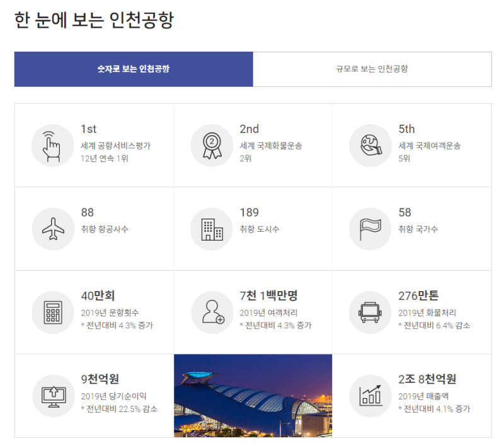Click the calculator icon for 40만회

[x=53, y=312]
